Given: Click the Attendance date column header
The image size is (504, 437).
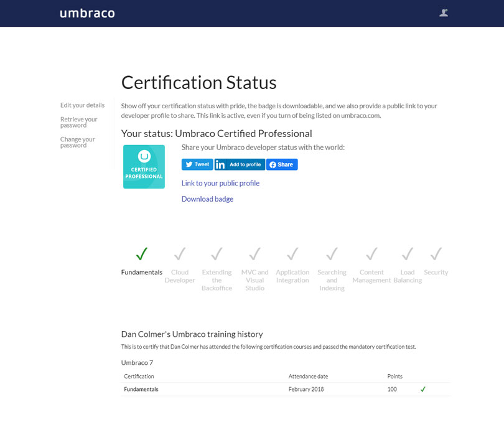Looking at the screenshot, I should pos(308,376).
